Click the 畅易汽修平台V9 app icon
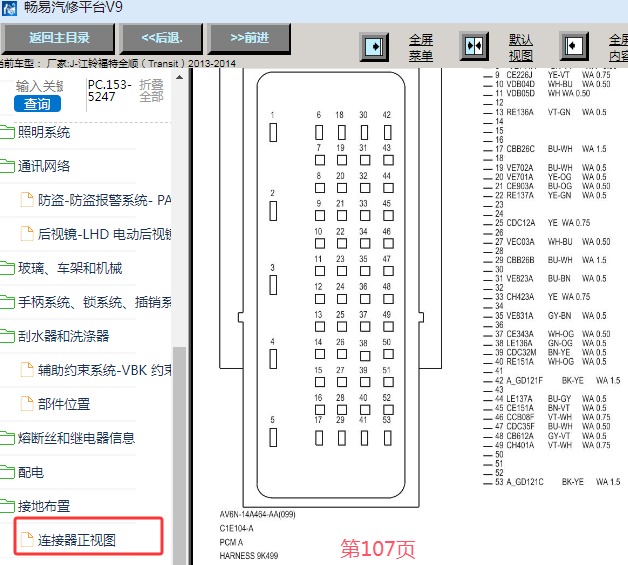 9,8
